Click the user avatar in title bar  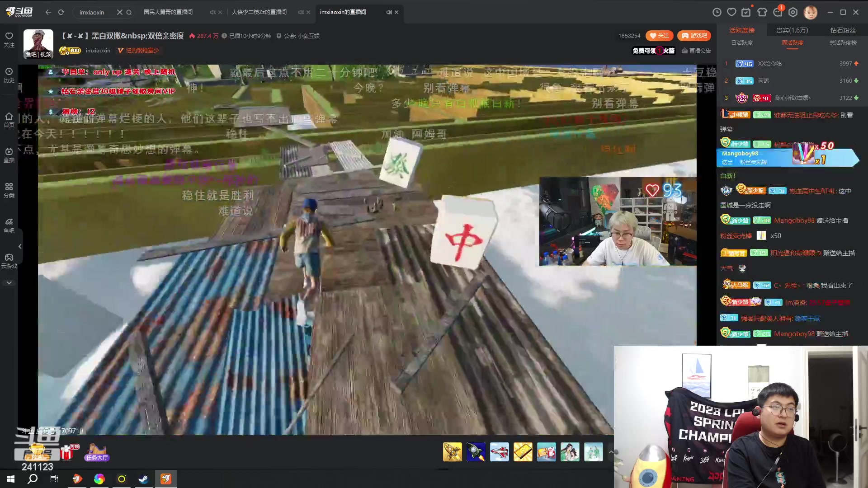tap(811, 12)
